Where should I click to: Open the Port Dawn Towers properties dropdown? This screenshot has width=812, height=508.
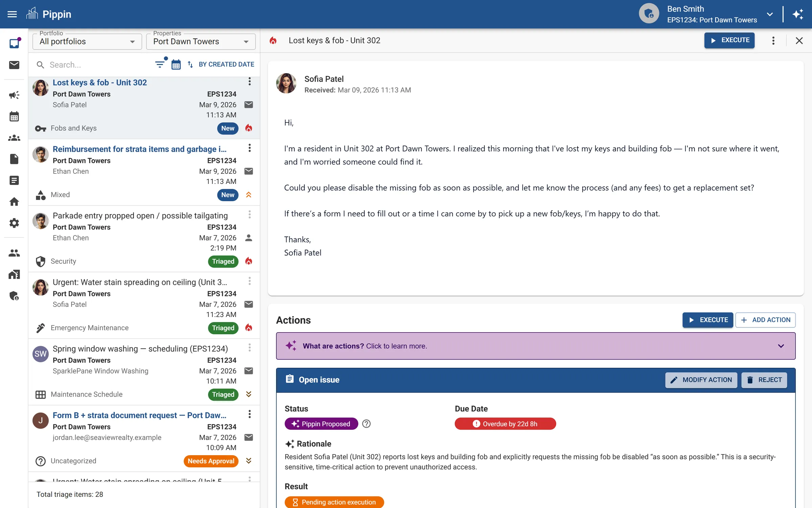click(x=246, y=42)
